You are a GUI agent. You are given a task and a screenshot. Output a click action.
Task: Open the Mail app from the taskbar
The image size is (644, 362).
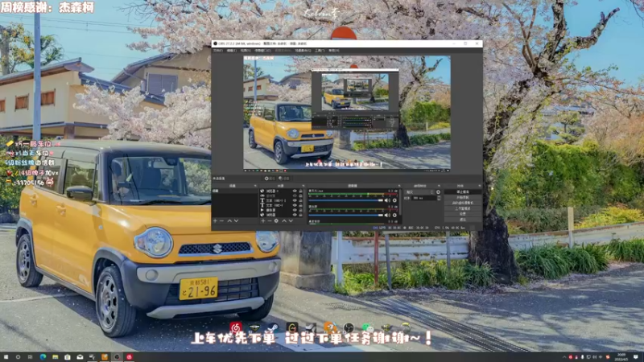80,356
